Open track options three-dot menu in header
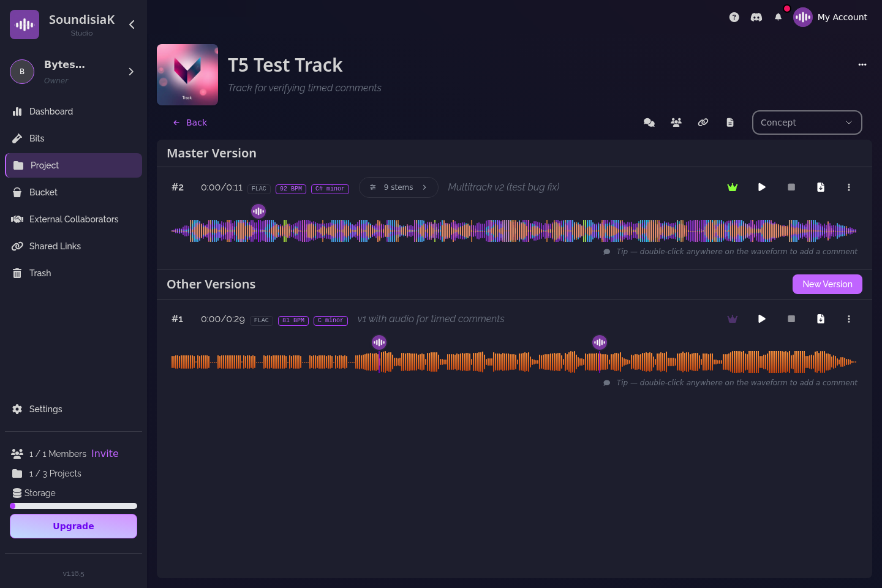The height and width of the screenshot is (588, 882). (862, 64)
